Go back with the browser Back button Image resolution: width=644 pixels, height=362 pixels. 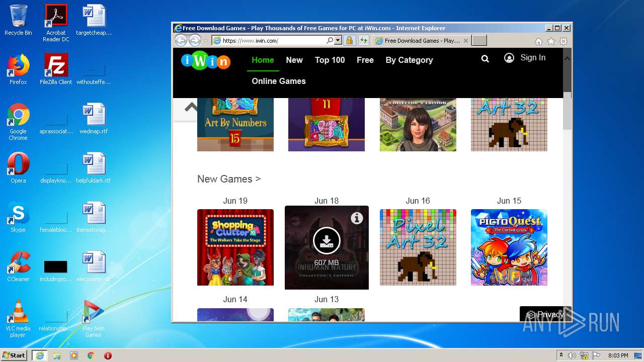(x=181, y=41)
